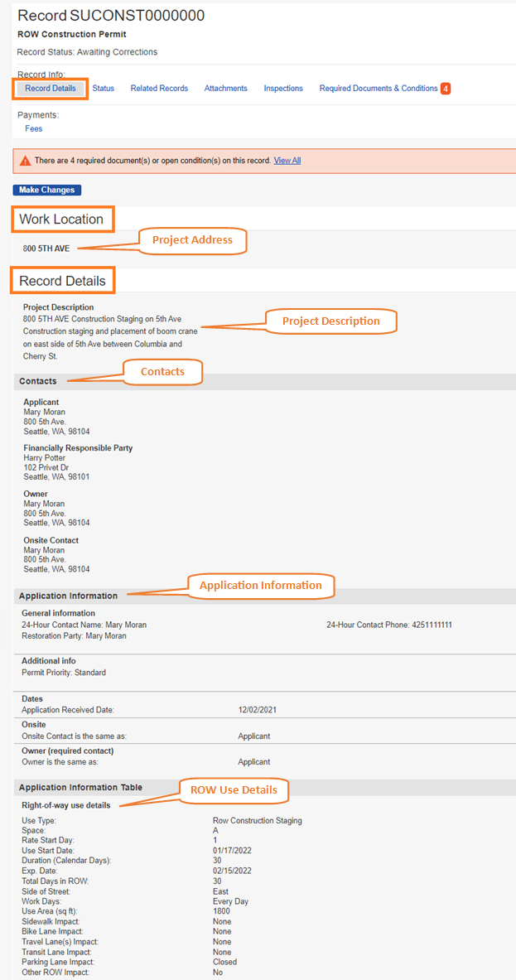The height and width of the screenshot is (980, 516).
Task: Click the 800 5TH AVE work address
Action: 47,249
